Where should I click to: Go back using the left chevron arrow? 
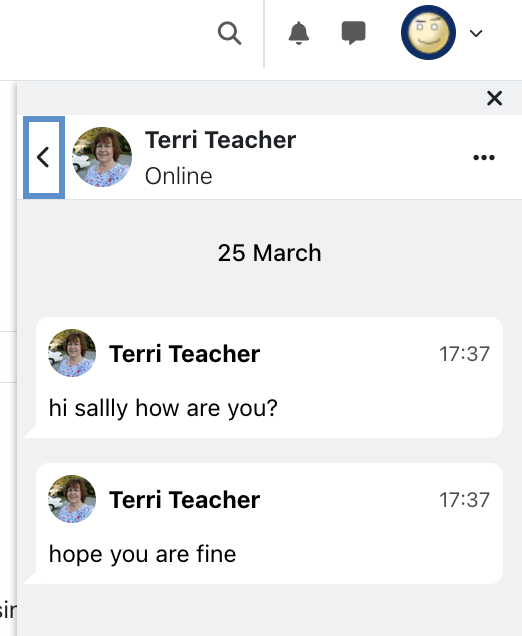44,157
